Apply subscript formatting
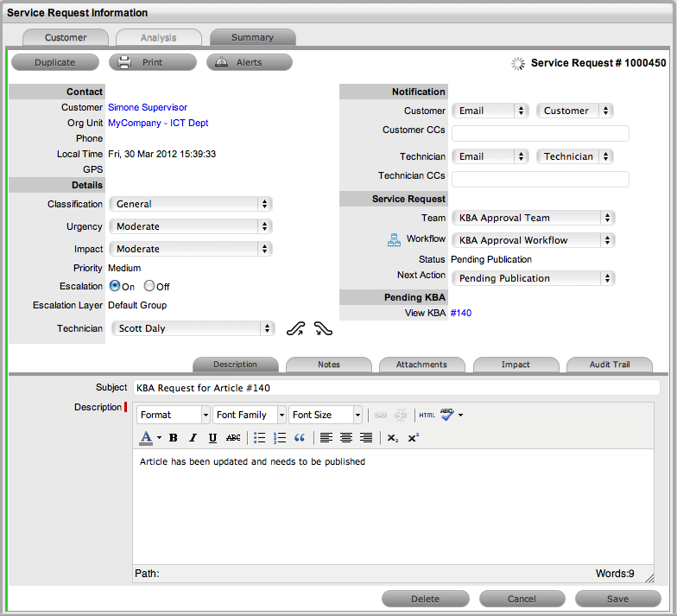 [x=392, y=438]
